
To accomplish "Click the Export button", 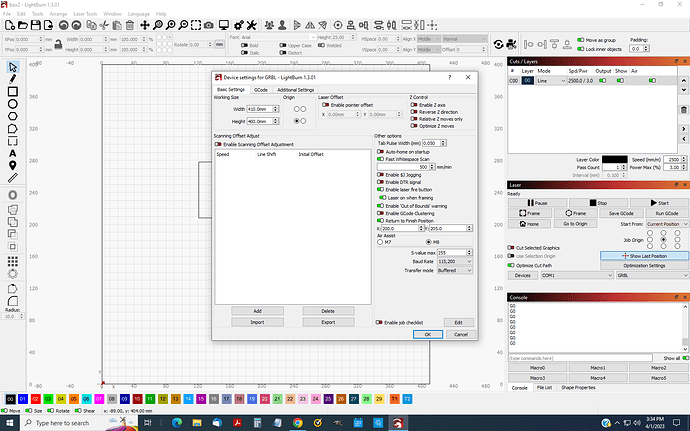I will (x=328, y=322).
